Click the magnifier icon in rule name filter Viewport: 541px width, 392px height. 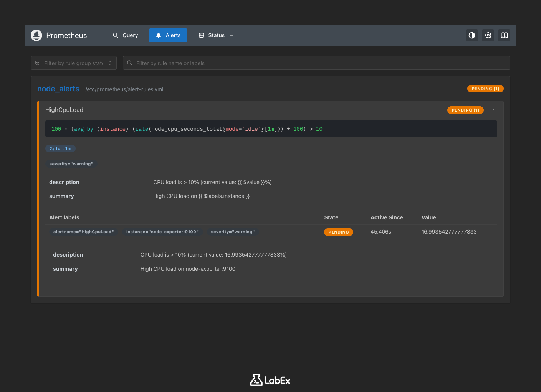[x=130, y=63]
